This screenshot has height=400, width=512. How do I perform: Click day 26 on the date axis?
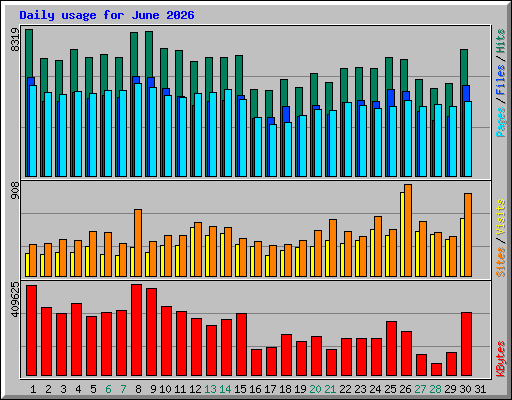coord(405,389)
